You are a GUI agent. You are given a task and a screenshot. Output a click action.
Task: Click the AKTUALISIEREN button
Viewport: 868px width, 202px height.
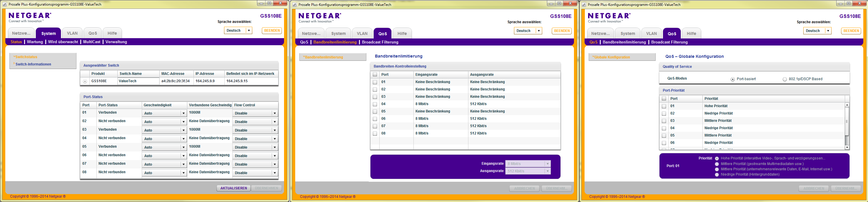click(233, 188)
